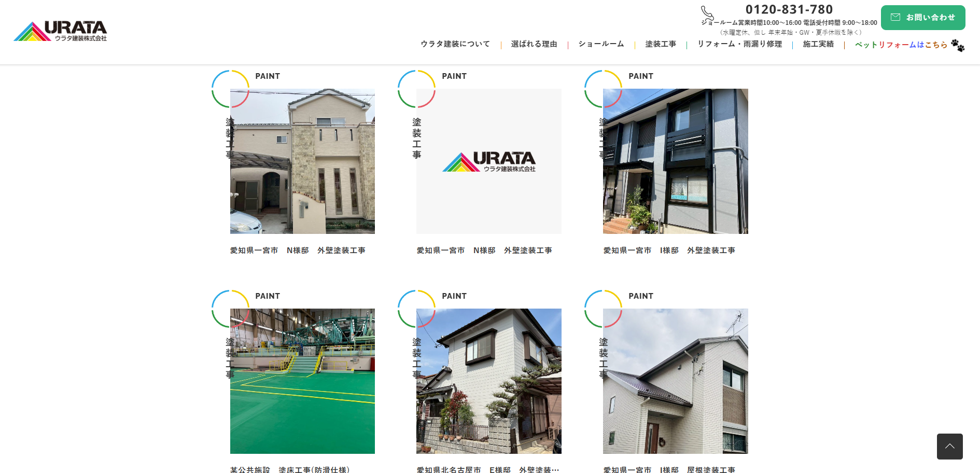Open ショールーム menu item

point(601,44)
